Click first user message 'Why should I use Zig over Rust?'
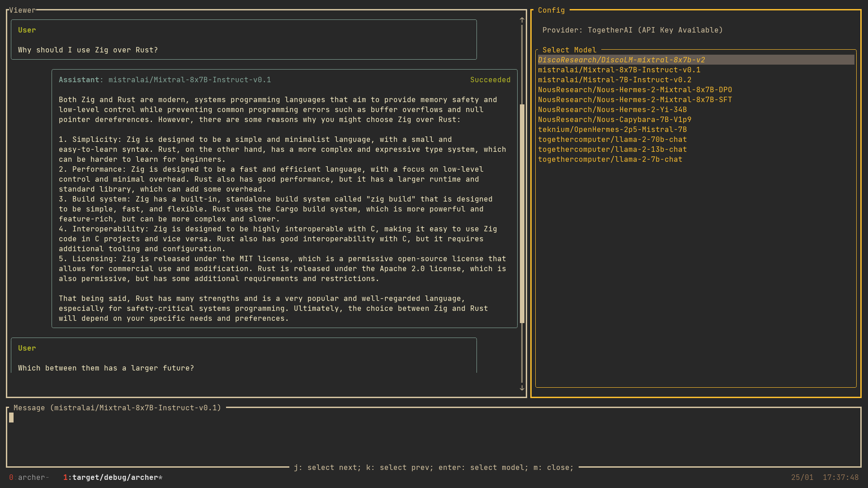868x488 pixels. pos(88,50)
